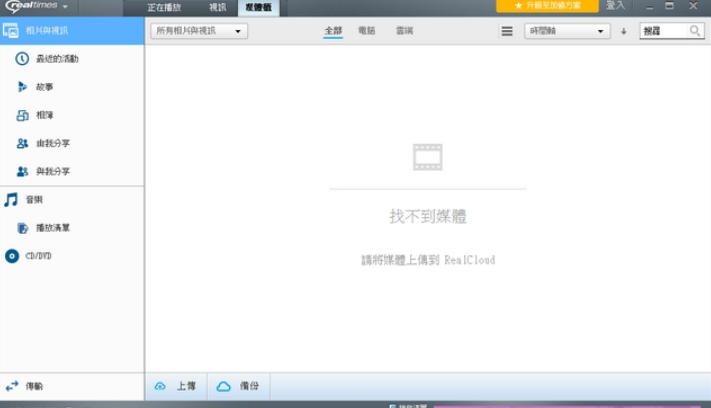Select the 由我分享 shared-by-me icon
Image resolution: width=711 pixels, height=408 pixels.
(x=22, y=143)
